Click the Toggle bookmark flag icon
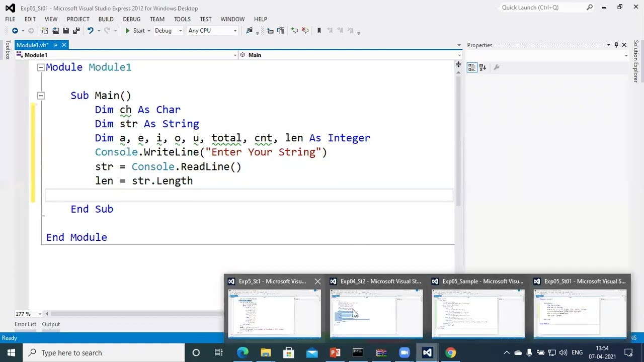 click(319, 31)
